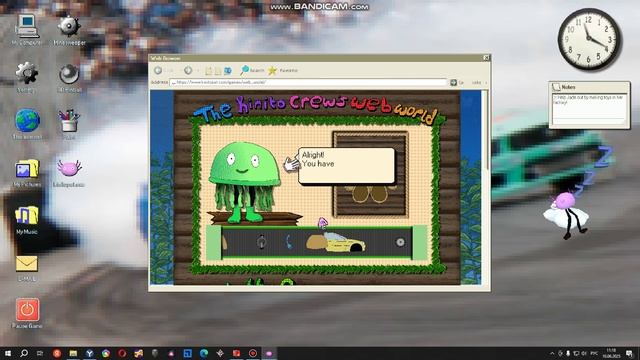This screenshot has width=640, height=360.
Task: Open Favorites star in browser toolbar
Action: [x=282, y=71]
